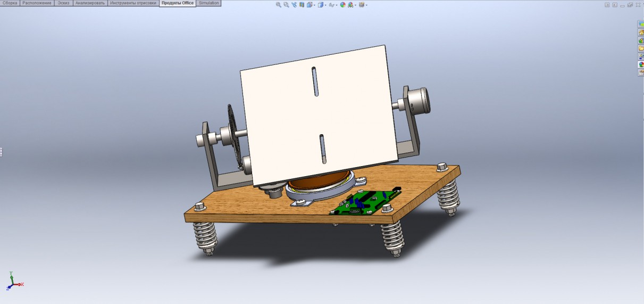
Task: Activate the Section View icon
Action: [x=302, y=5]
